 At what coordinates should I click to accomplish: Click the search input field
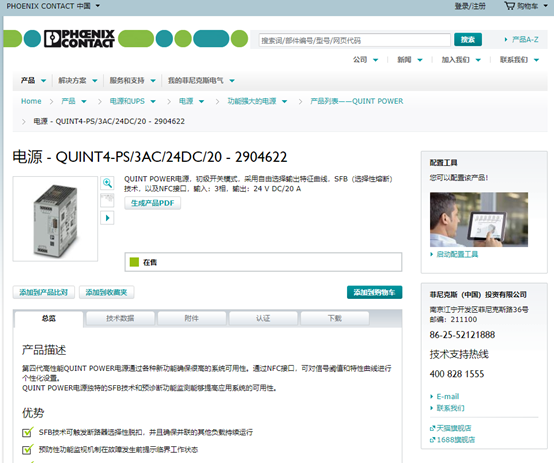click(x=354, y=40)
